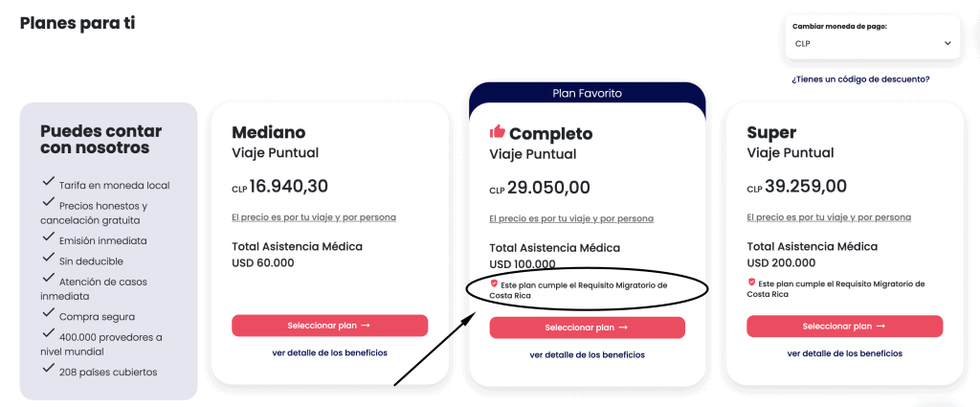Image resolution: width=980 pixels, height=407 pixels.
Task: Click the checkmark next to Emisión inmediata
Action: (x=48, y=237)
